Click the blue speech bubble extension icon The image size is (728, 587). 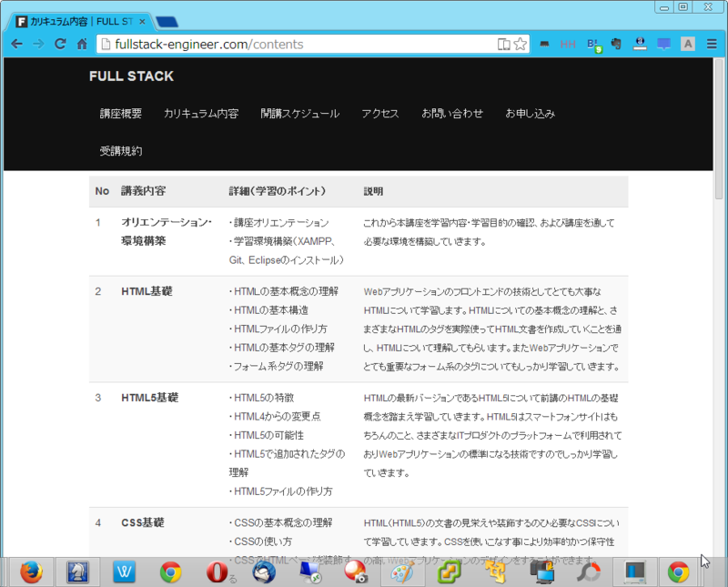662,43
